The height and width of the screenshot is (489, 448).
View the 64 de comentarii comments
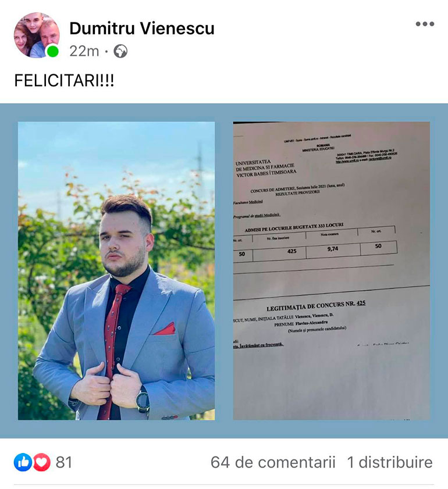[273, 462]
